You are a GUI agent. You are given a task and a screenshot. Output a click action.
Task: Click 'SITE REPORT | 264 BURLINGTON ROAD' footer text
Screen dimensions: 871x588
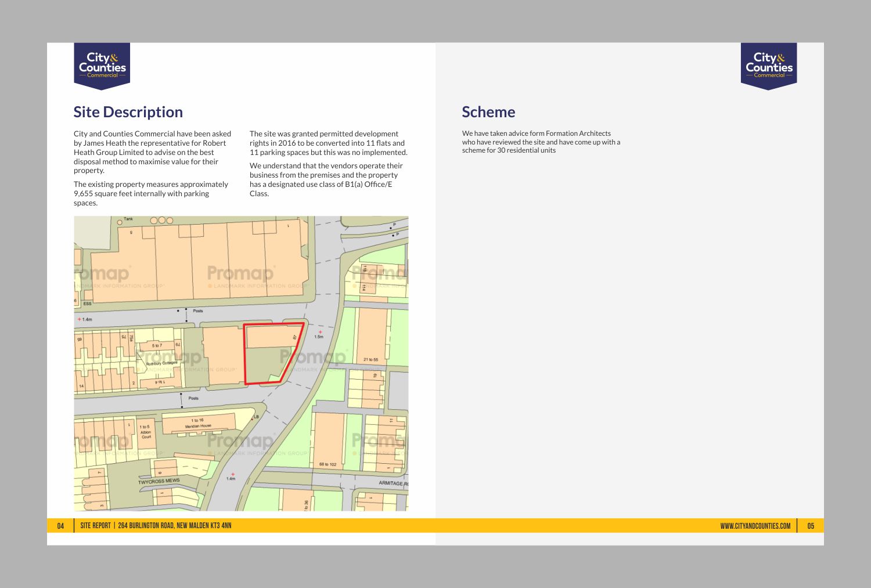click(x=156, y=526)
